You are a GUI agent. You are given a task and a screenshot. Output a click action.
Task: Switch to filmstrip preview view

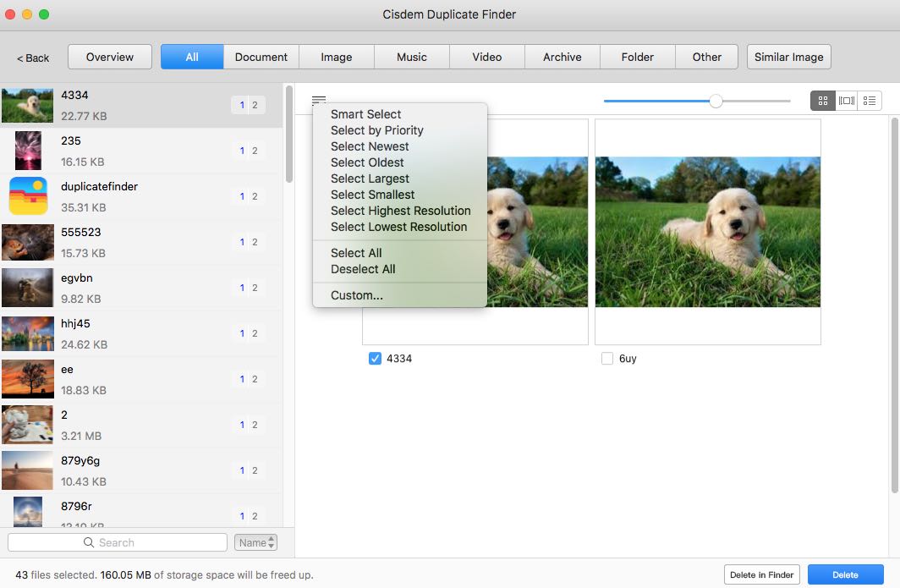click(847, 101)
